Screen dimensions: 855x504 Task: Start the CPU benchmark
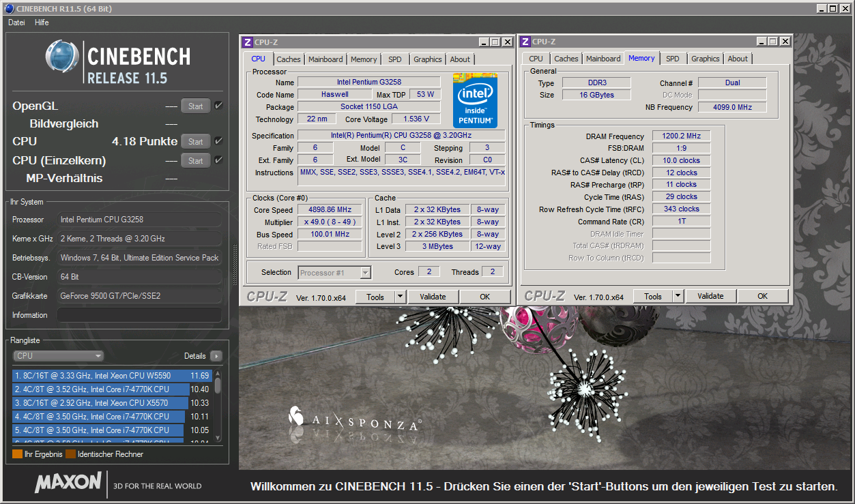point(196,141)
